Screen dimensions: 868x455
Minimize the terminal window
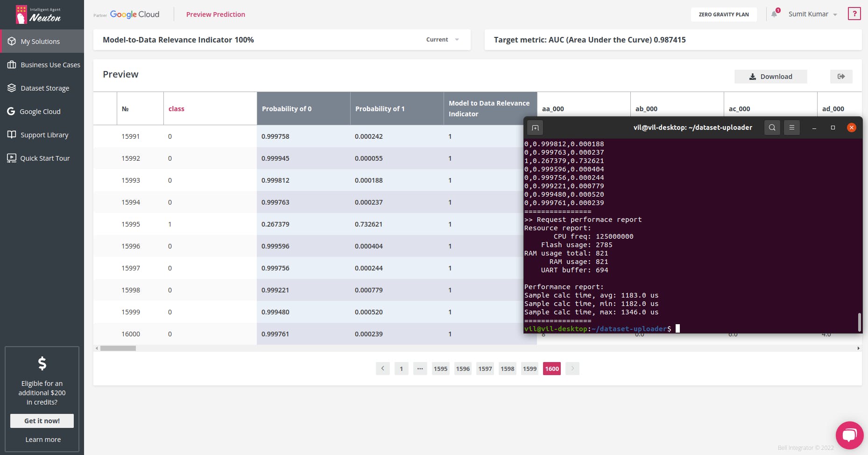[814, 128]
